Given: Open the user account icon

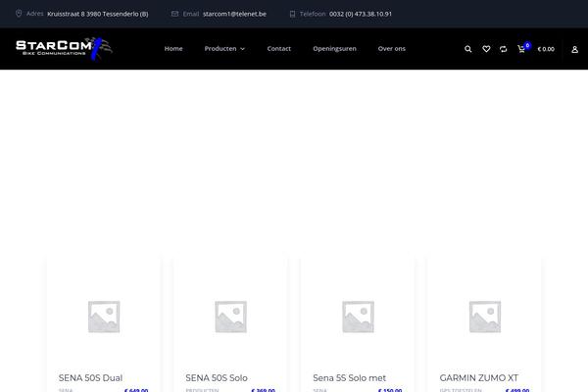Looking at the screenshot, I should [x=574, y=50].
